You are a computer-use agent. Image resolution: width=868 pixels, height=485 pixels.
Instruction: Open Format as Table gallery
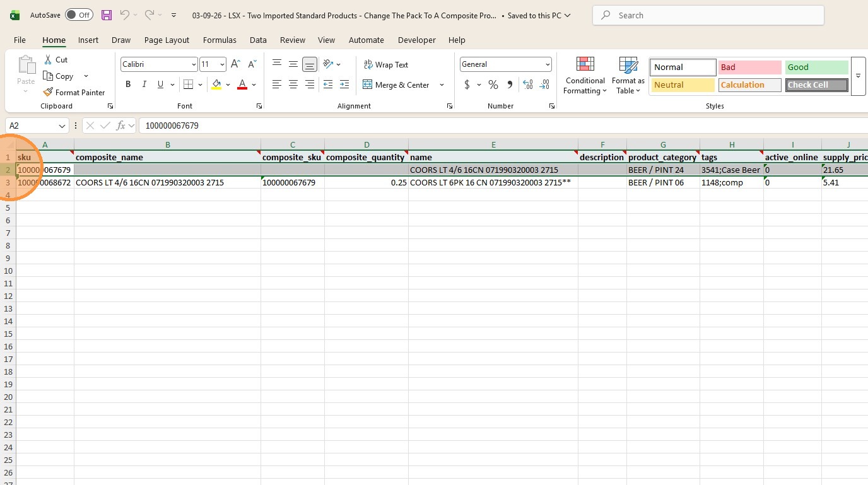628,76
